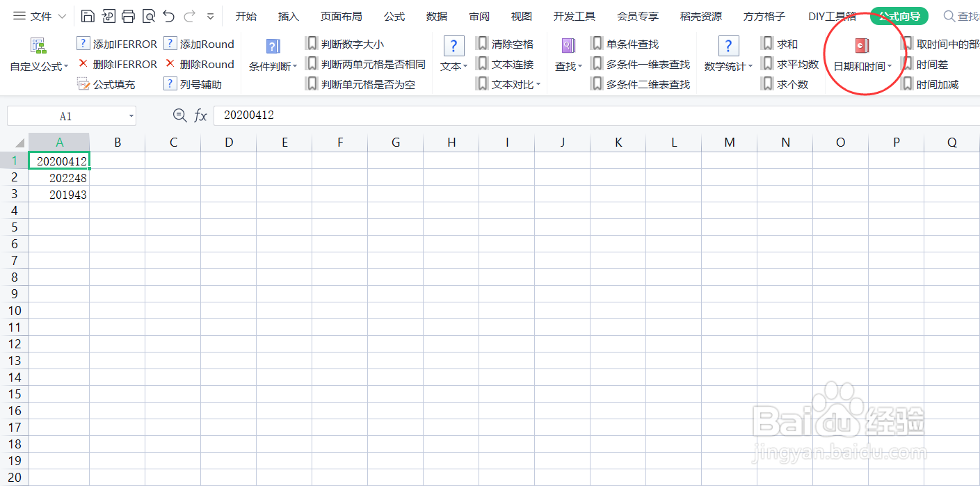Open the Name Box dropdown arrow
Screen dimensions: 980x486
(x=131, y=116)
